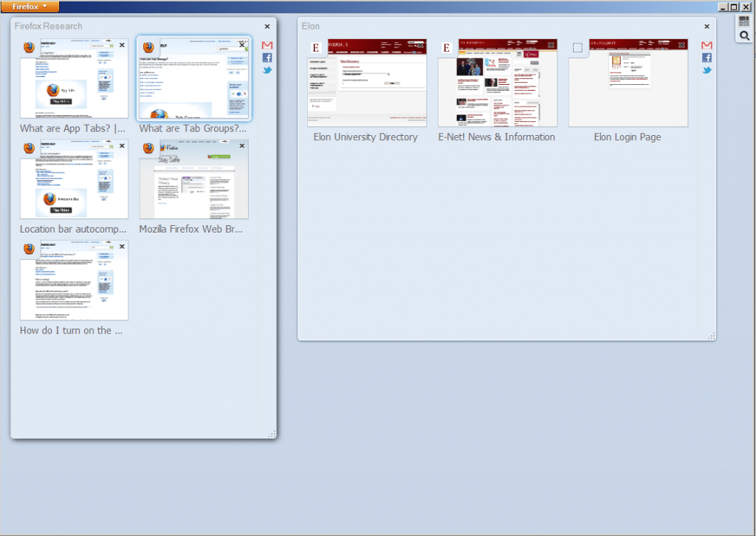
Task: Share the Firefox Research group via Gmail
Action: 267,44
